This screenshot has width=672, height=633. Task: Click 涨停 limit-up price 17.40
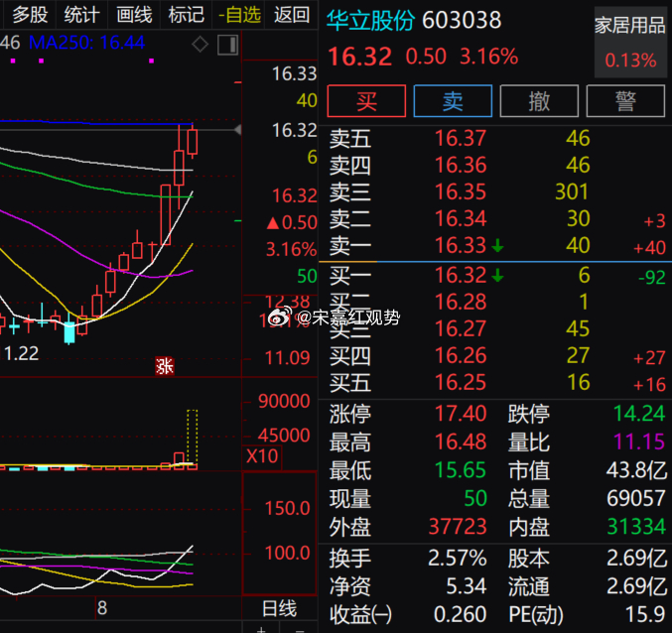461,414
